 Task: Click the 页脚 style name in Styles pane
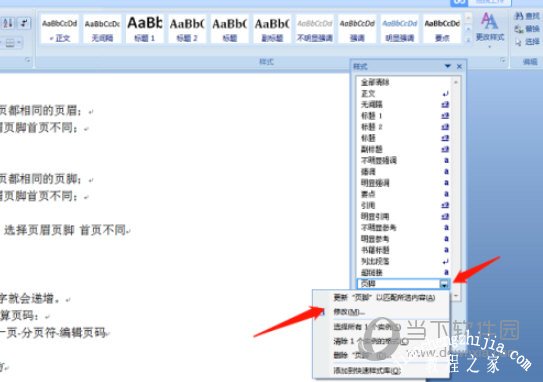pyautogui.click(x=368, y=284)
